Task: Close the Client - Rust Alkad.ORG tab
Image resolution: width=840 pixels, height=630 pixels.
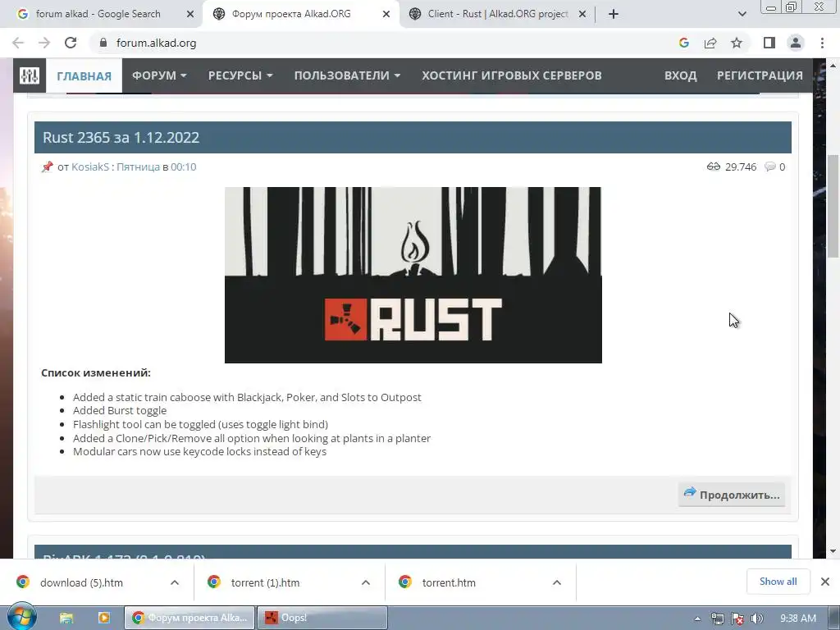Action: tap(582, 15)
